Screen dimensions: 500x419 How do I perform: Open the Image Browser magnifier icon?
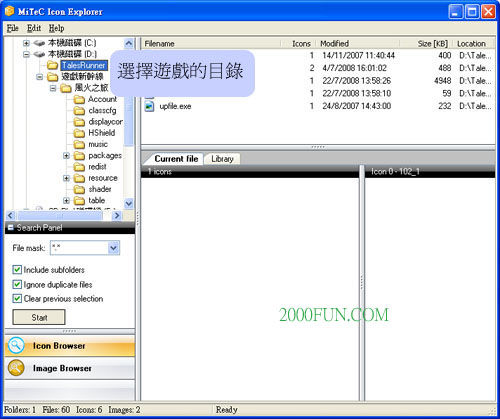tap(16, 368)
